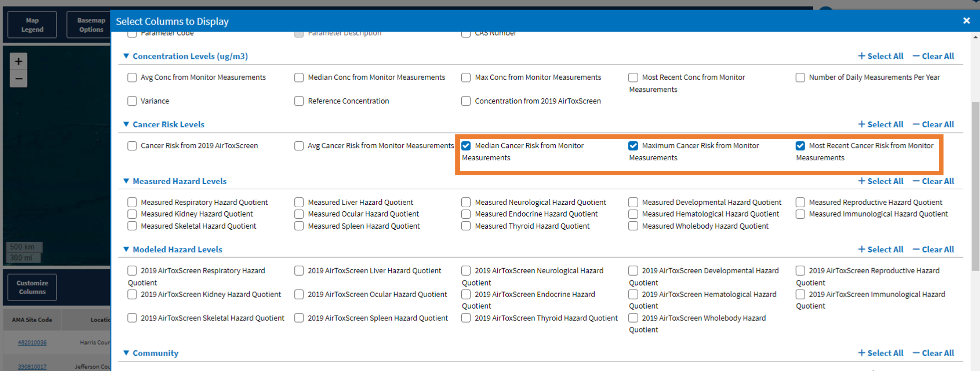The height and width of the screenshot is (371, 980).
Task: Check Measured Reproductive Hazard Quotient
Action: pos(800,202)
